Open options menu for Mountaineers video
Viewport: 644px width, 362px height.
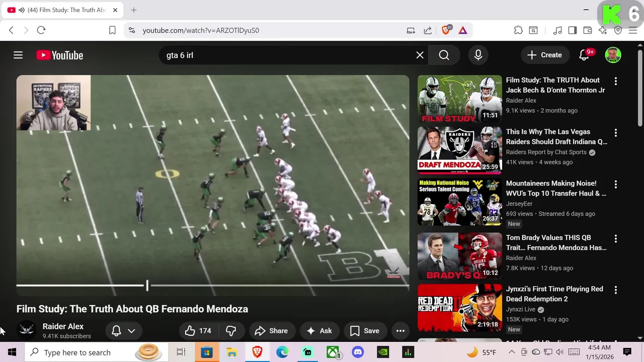coord(615,185)
